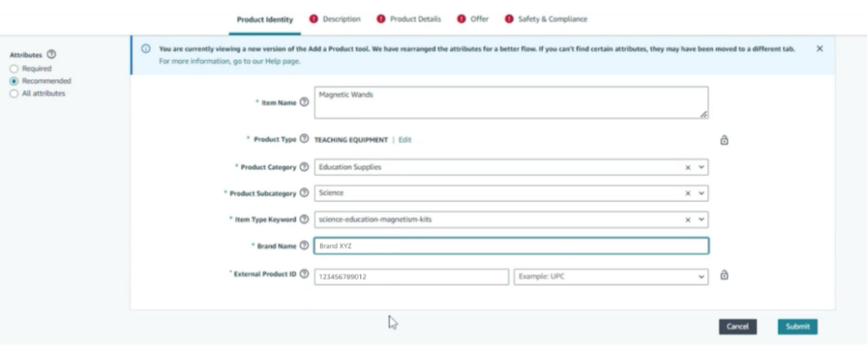Click help icon next to Item Name

point(304,102)
